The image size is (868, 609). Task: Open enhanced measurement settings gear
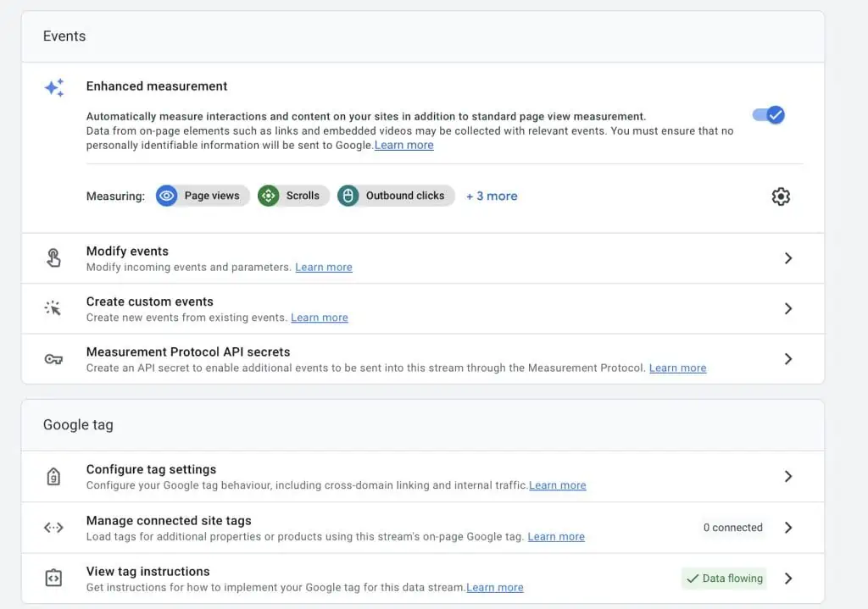[781, 197]
